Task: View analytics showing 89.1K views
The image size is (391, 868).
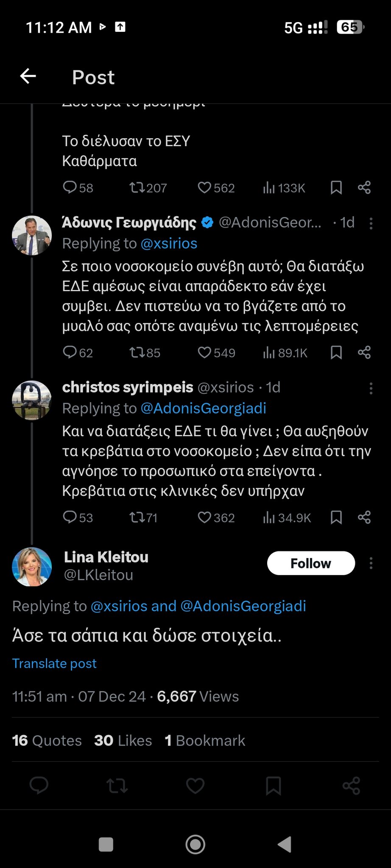Action: pyautogui.click(x=285, y=353)
